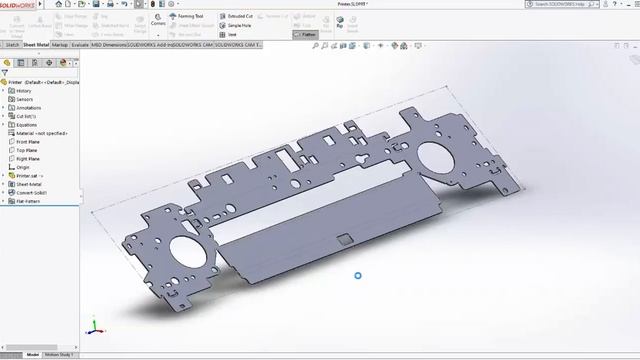Click the Select cursor tool
The image size is (640, 360).
[x=139, y=4]
